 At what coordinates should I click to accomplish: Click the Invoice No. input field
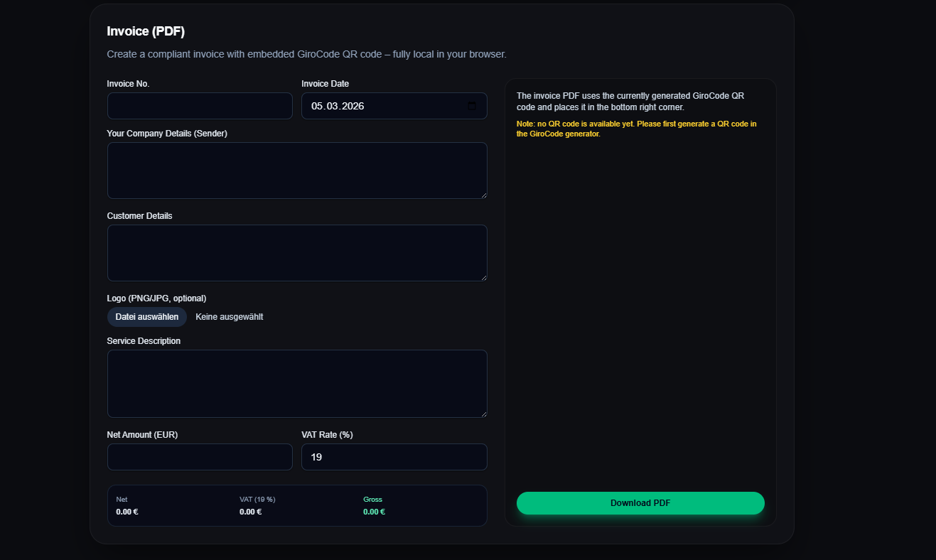(200, 105)
